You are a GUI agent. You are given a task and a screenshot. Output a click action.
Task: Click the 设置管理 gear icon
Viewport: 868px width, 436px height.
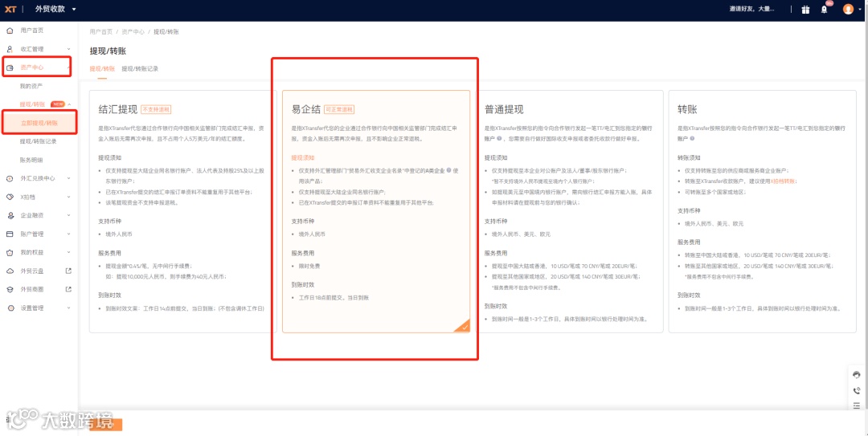10,308
